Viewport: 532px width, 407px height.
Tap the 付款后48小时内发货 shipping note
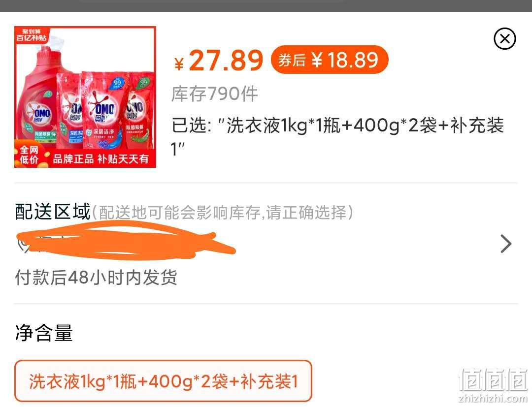coord(96,278)
